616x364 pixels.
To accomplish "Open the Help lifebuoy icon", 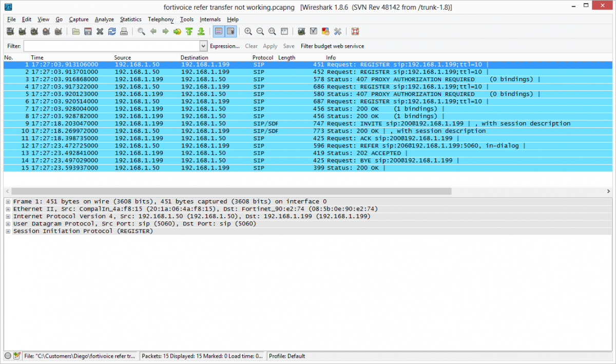I will click(355, 32).
